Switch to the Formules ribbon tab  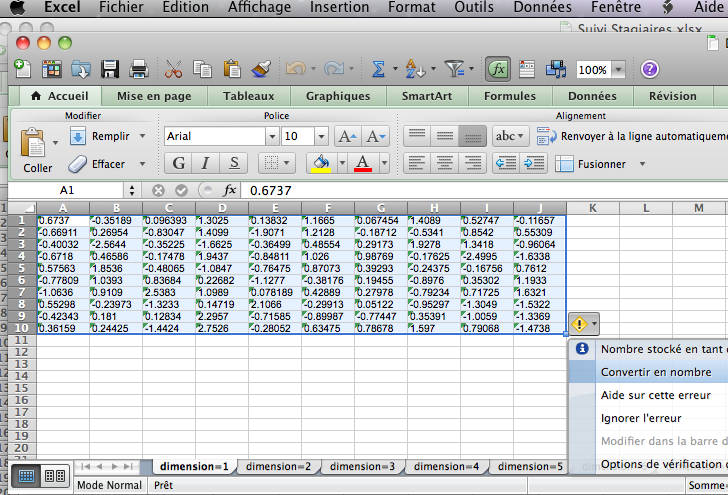pos(510,96)
